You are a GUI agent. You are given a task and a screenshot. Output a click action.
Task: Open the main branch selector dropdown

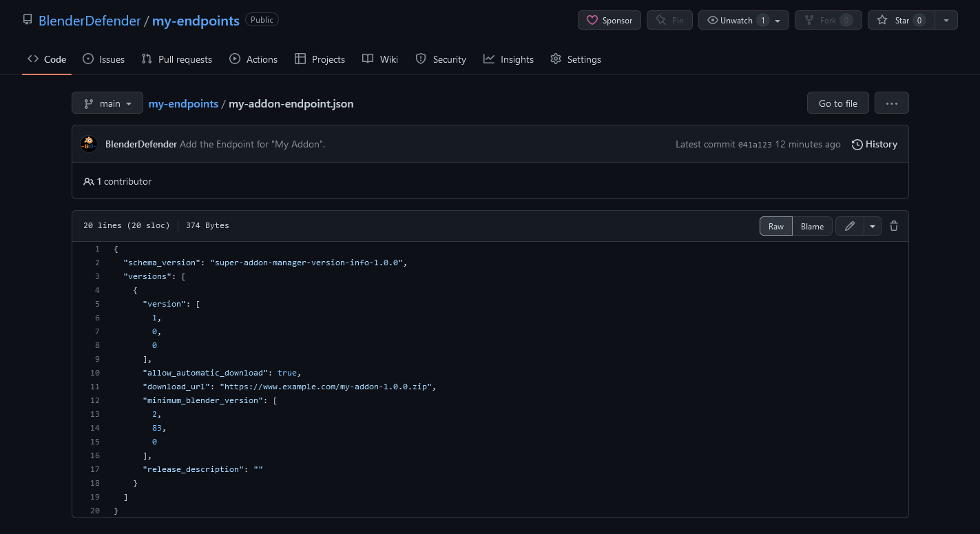click(107, 103)
